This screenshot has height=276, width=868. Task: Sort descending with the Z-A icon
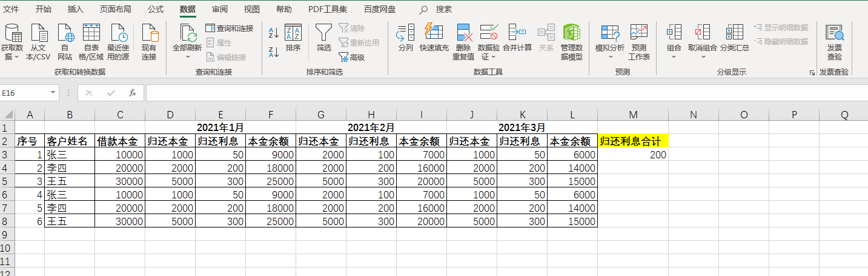coord(273,52)
